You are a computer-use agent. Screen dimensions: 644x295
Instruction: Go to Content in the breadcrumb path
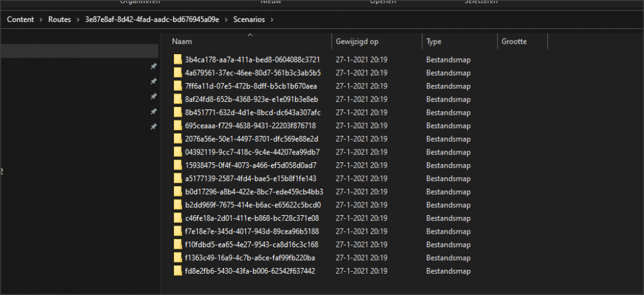pyautogui.click(x=20, y=19)
